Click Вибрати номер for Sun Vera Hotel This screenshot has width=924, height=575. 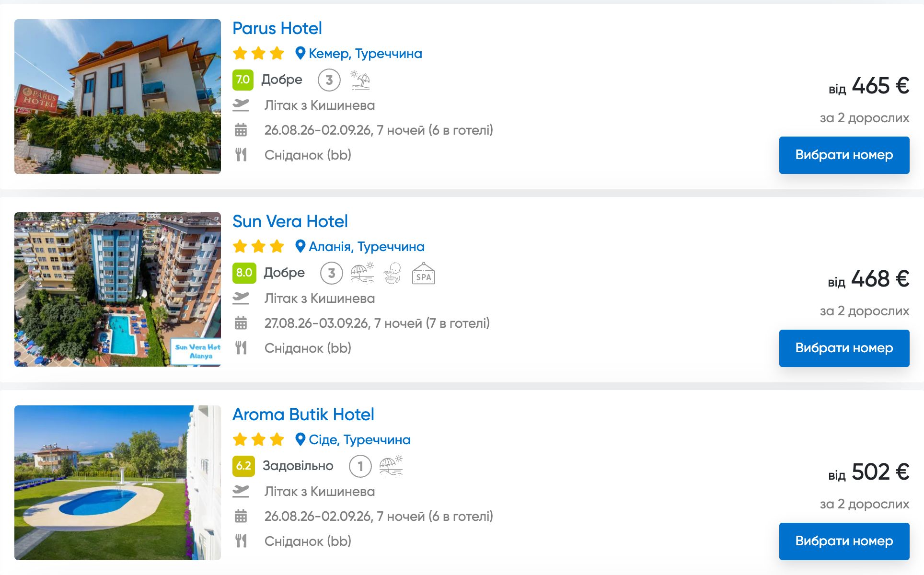point(844,348)
